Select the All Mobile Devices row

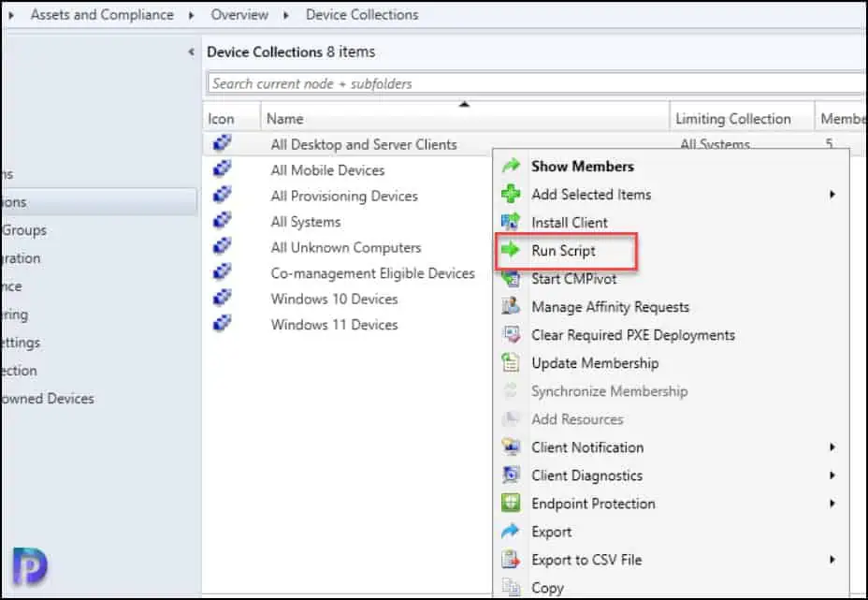(x=347, y=169)
